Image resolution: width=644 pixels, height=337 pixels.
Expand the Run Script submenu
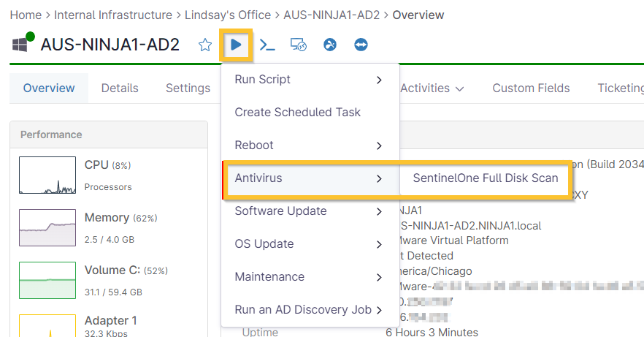(x=310, y=80)
